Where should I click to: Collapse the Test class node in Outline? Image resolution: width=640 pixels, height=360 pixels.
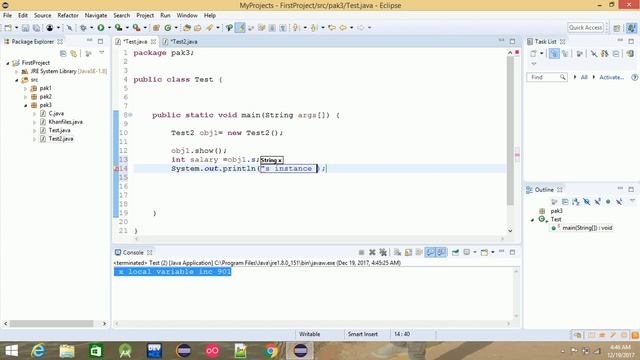(x=532, y=220)
